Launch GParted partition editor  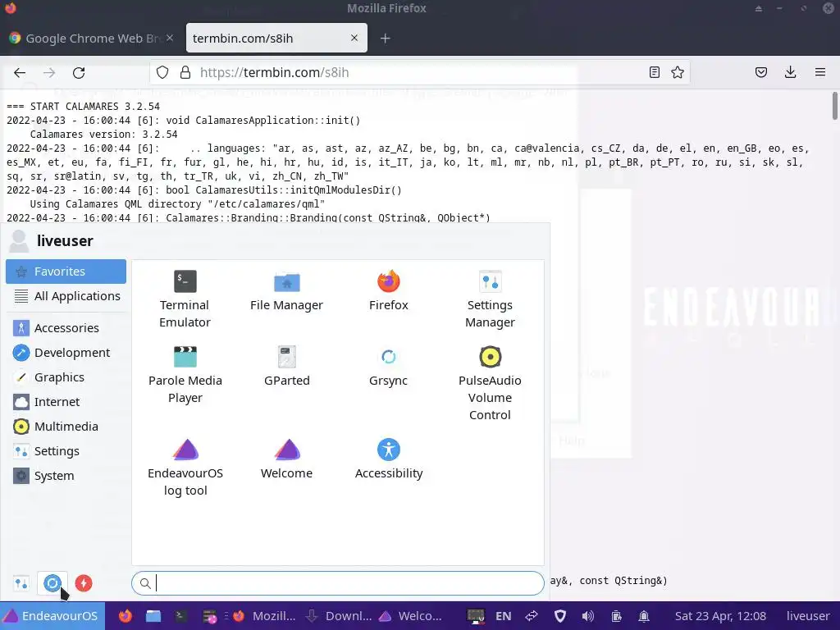coord(286,367)
